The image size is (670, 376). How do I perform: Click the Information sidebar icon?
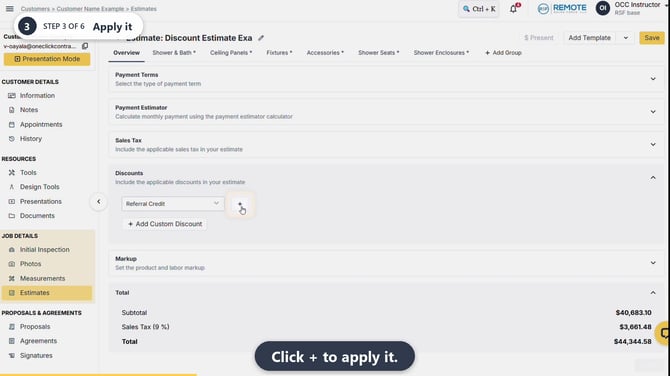click(12, 96)
